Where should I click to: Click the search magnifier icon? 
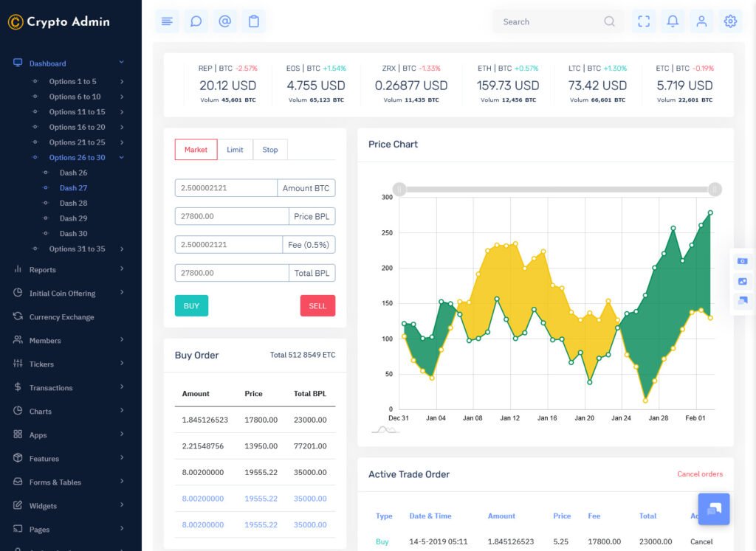tap(609, 21)
